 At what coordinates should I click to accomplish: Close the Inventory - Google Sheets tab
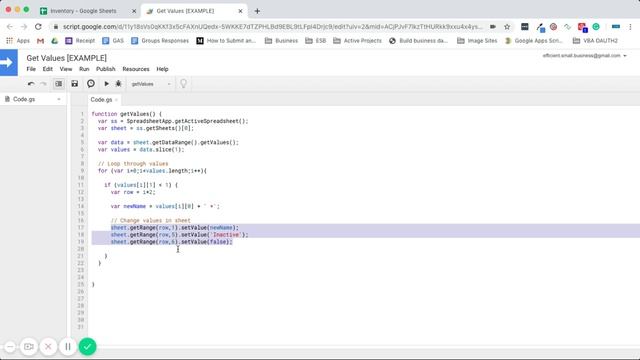click(x=134, y=11)
